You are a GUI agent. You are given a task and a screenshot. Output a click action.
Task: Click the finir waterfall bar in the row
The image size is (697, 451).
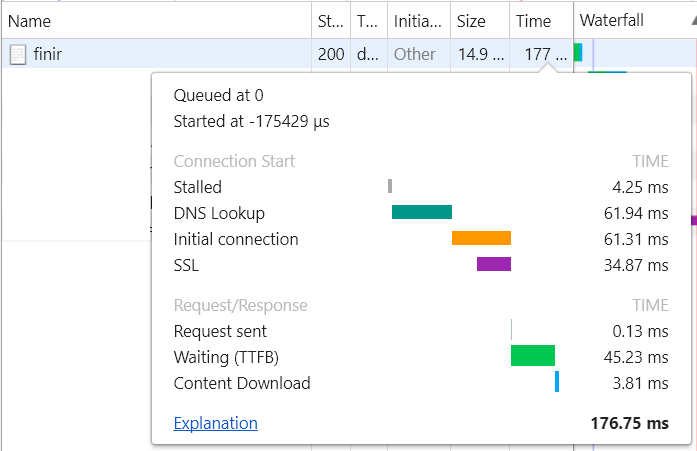[x=578, y=53]
